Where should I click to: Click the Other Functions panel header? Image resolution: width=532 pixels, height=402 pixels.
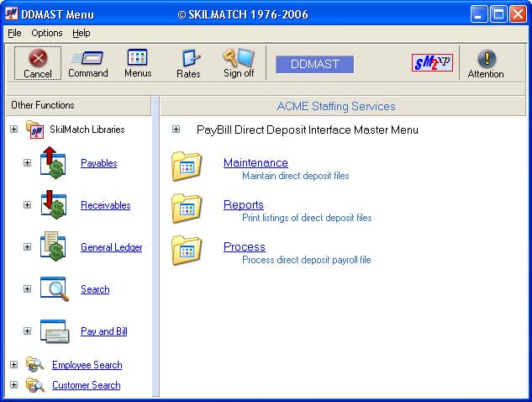(x=78, y=105)
